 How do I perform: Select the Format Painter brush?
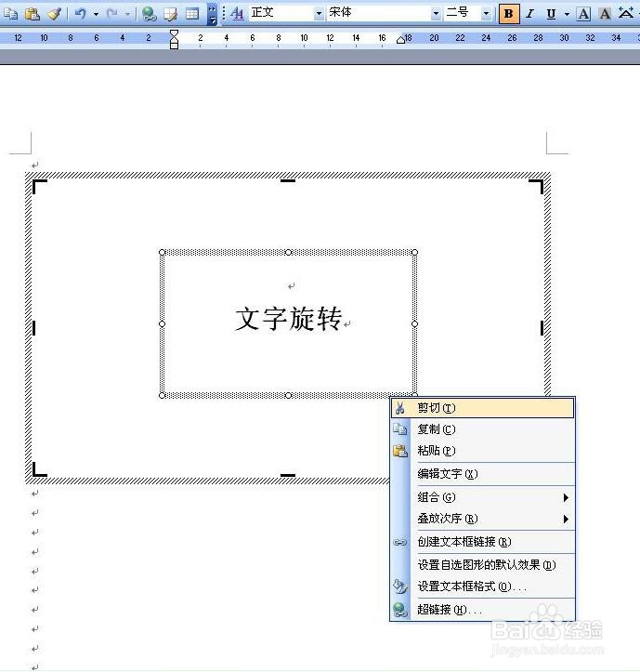[x=55, y=14]
